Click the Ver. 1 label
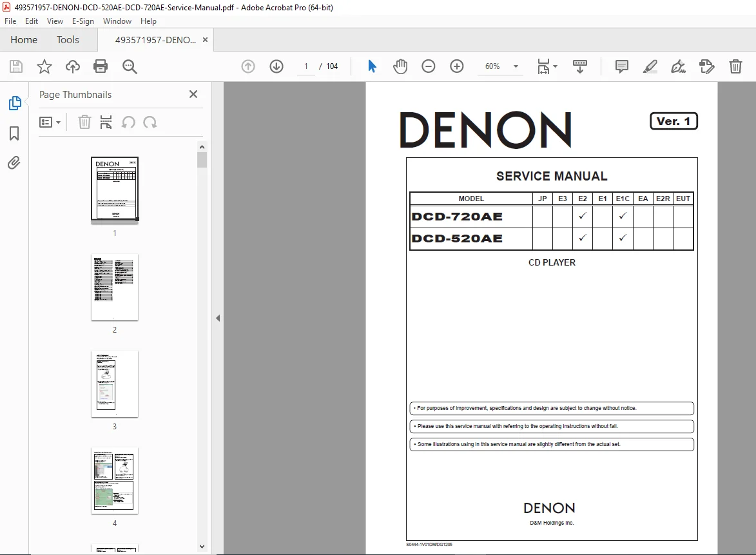The width and height of the screenshot is (756, 555). (x=674, y=121)
